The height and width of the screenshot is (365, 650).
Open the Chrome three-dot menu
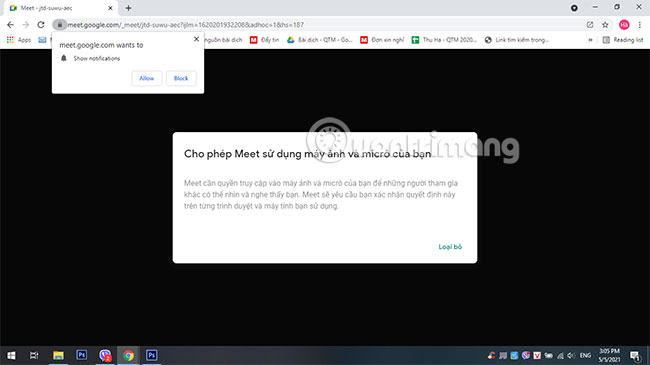[x=640, y=25]
